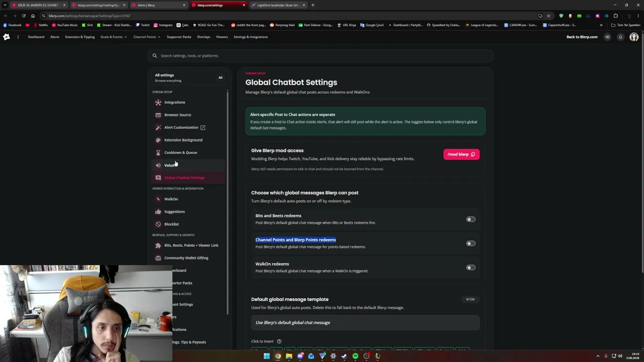Click the Volume speaker icon in the sidebar
This screenshot has height=362, width=644.
click(158, 165)
